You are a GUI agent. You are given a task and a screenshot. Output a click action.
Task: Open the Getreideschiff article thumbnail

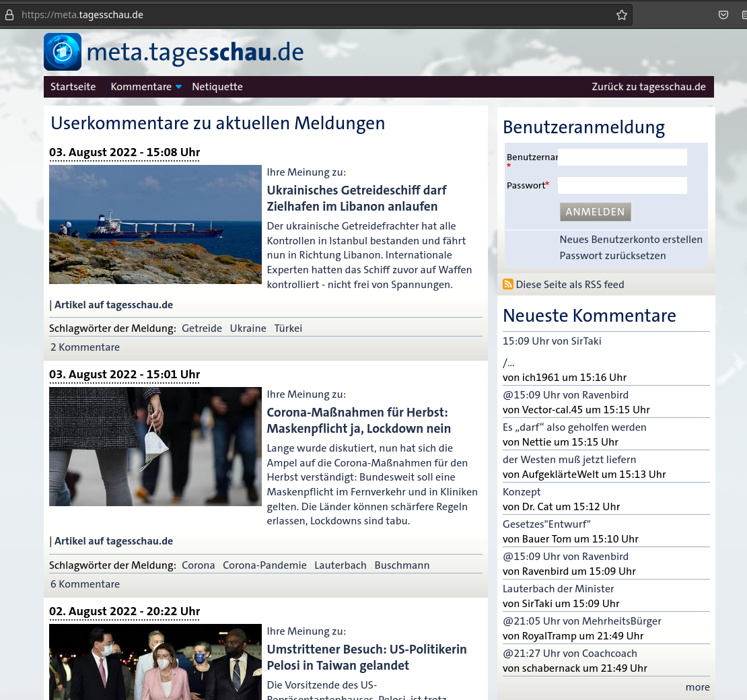click(155, 224)
